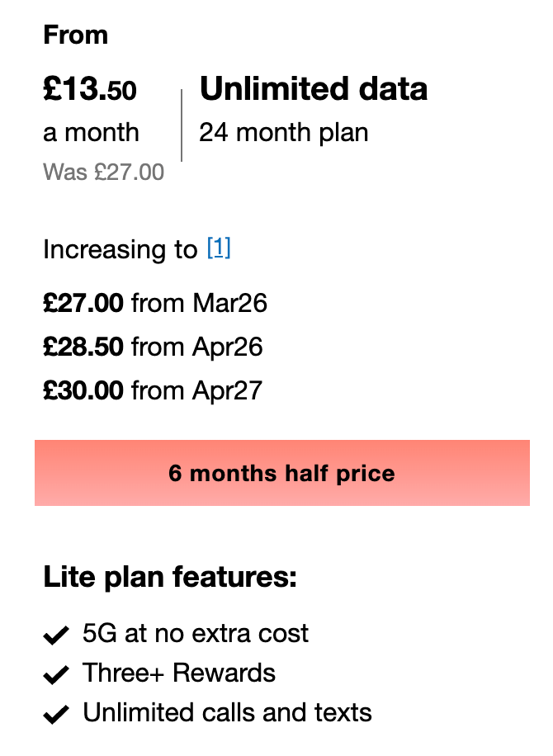Click the Lite plan features heading

pos(170,577)
